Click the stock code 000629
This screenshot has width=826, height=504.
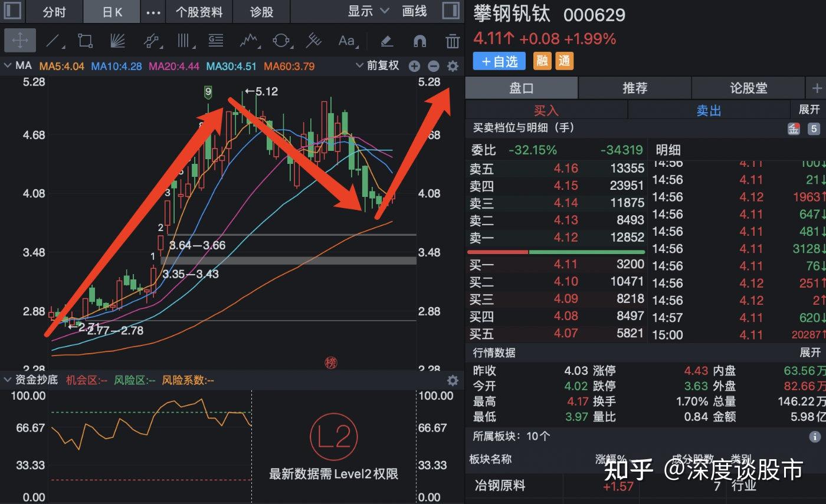[594, 15]
